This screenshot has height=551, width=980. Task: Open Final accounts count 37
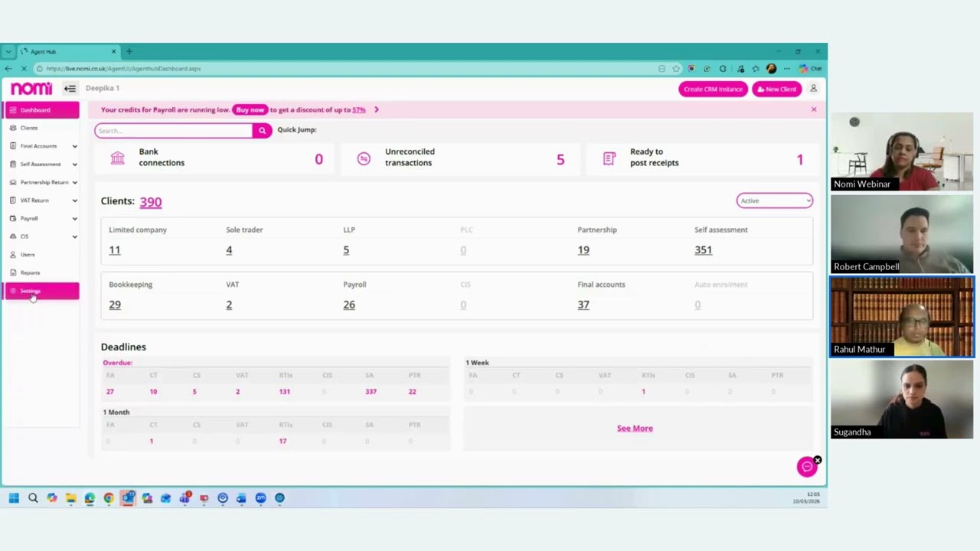point(583,305)
